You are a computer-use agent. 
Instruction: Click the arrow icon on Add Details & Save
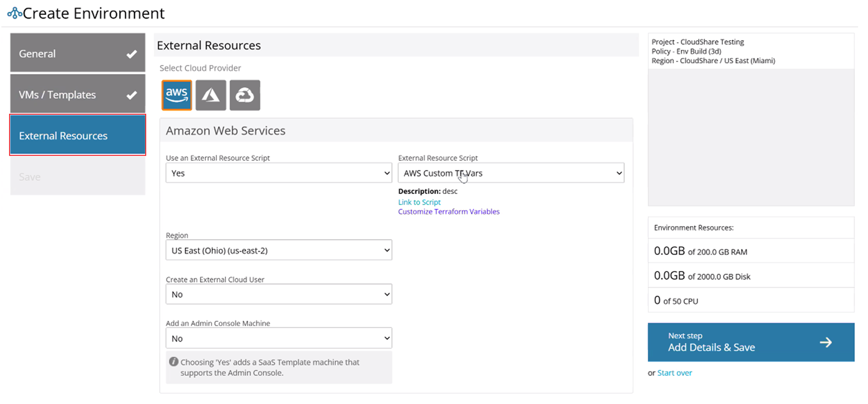coord(826,342)
